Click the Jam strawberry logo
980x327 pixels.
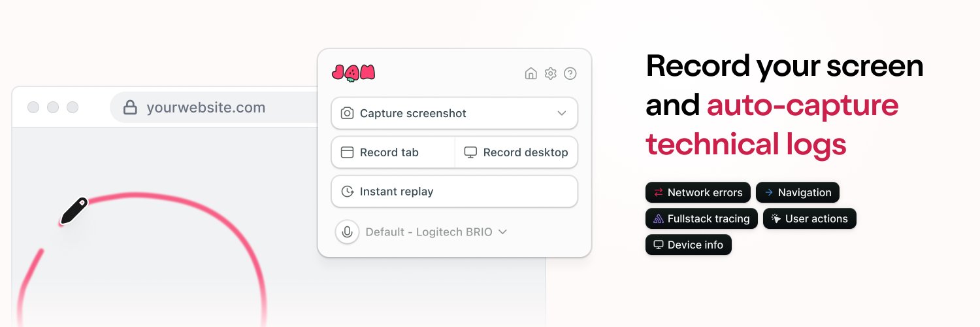353,73
